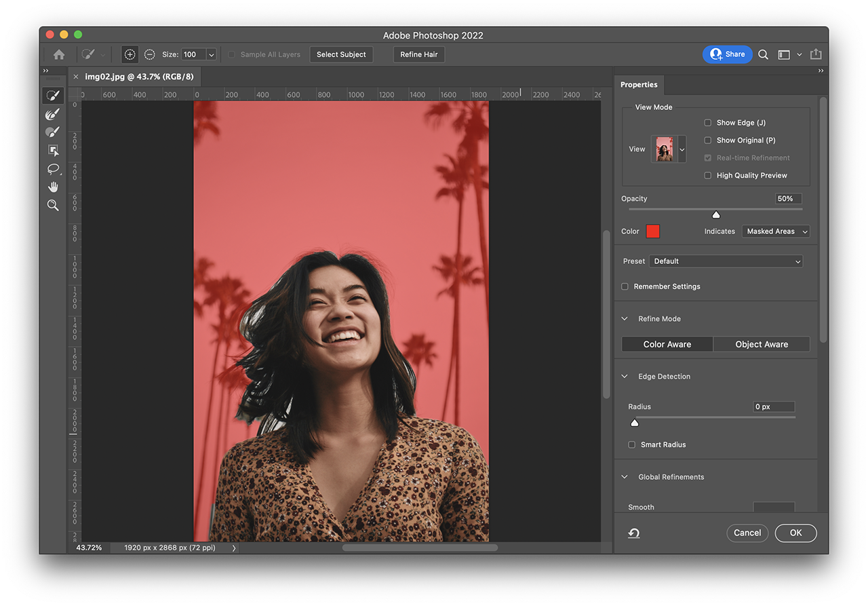868x606 pixels.
Task: Click the Opacity slider handle
Action: point(715,214)
